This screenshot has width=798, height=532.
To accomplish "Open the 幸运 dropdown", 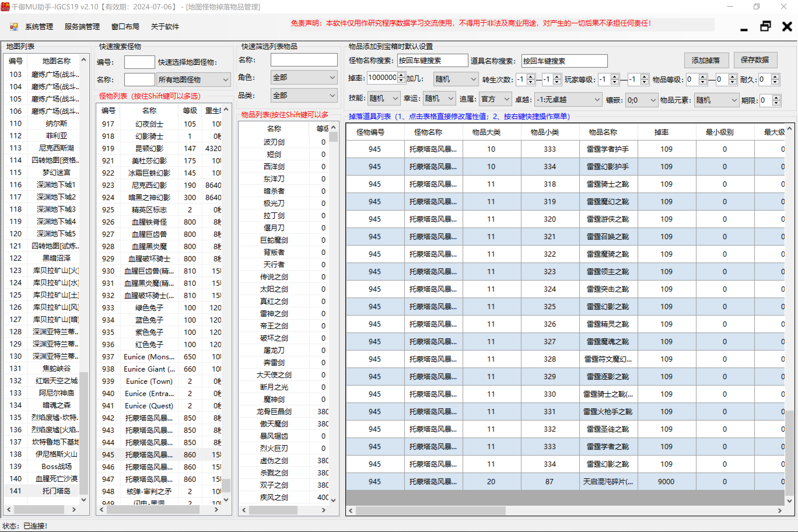I will pyautogui.click(x=439, y=99).
